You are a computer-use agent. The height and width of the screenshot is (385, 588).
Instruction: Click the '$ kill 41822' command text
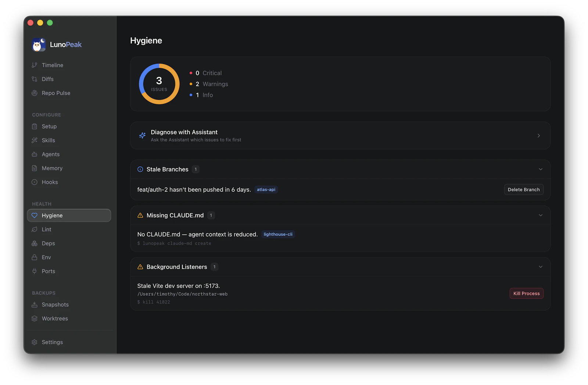154,302
